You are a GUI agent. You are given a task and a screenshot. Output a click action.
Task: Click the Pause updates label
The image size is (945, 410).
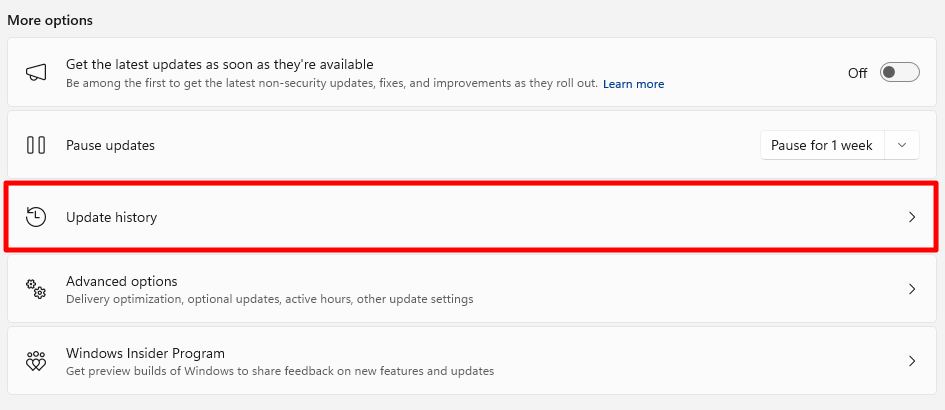pyautogui.click(x=110, y=145)
